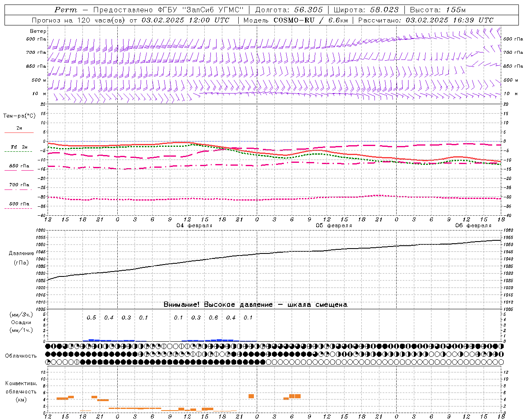Click the "(гПа)" pressure unit label
The height and width of the screenshot is (420, 525).
tap(21, 263)
